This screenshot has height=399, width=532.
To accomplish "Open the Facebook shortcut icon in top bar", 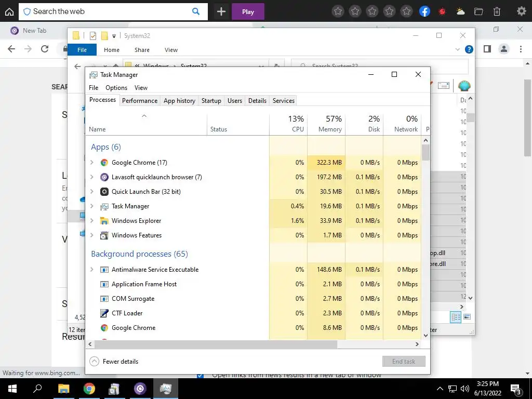I will 424,11.
